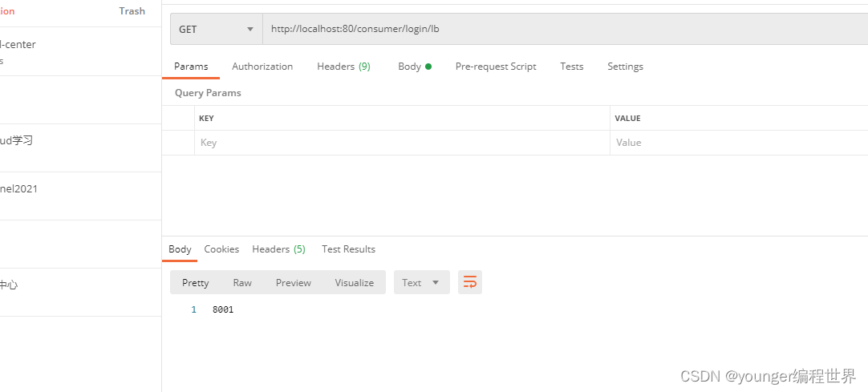Click the Value input field
Image resolution: width=868 pixels, height=392 pixels.
pos(739,143)
